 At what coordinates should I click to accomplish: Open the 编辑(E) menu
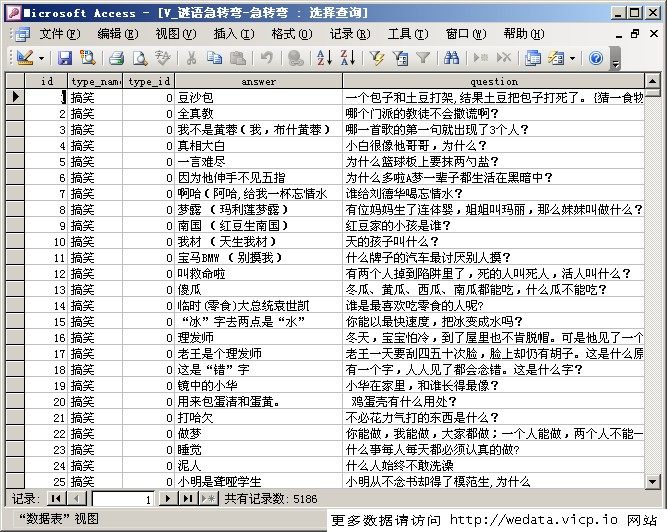(118, 34)
